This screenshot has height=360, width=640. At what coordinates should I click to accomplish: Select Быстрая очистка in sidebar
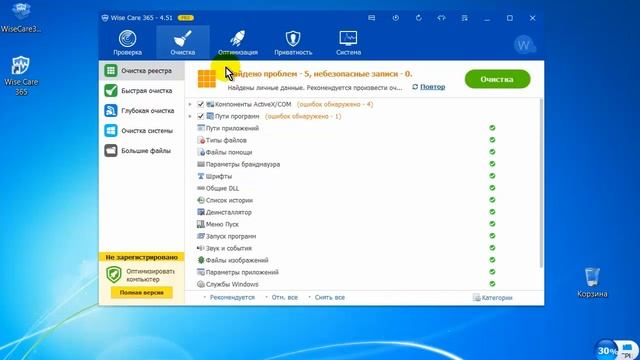pos(142,91)
